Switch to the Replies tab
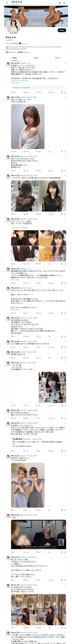This screenshot has height=644, width=72. 36,58
